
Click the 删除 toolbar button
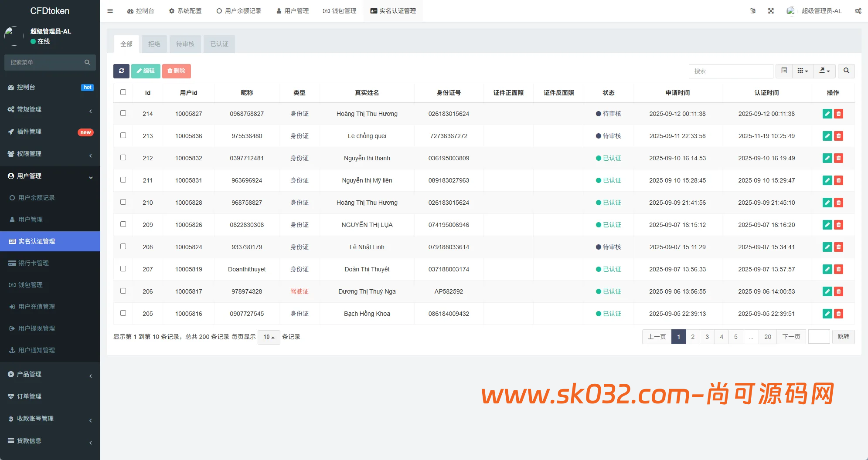[x=177, y=71]
